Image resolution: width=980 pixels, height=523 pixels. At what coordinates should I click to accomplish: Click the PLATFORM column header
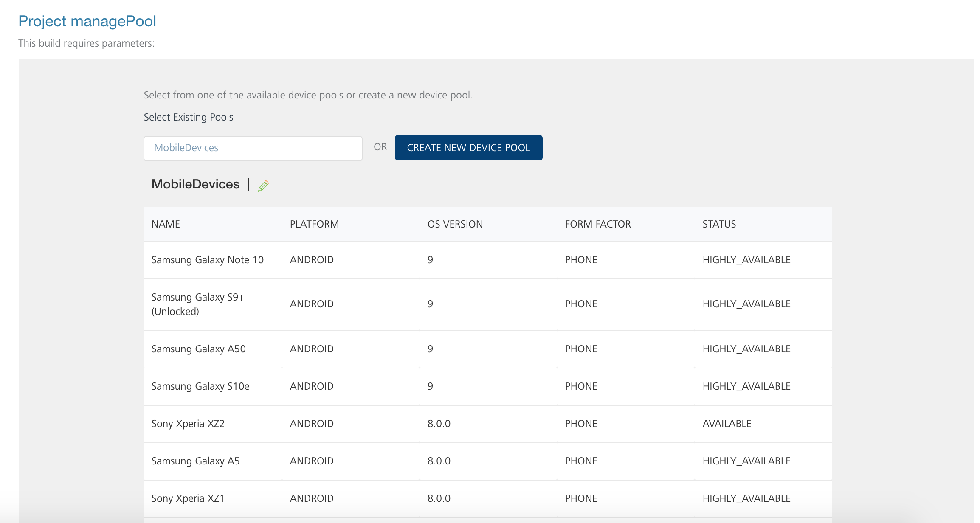point(314,224)
